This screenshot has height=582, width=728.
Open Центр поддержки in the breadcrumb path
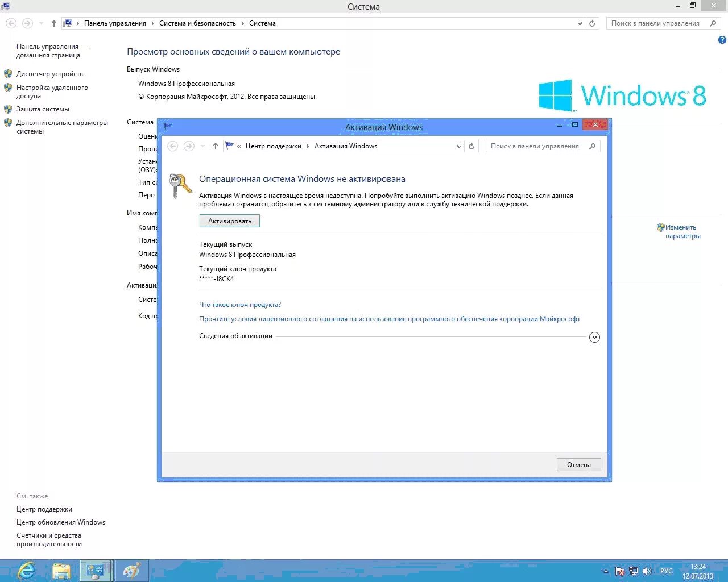274,146
